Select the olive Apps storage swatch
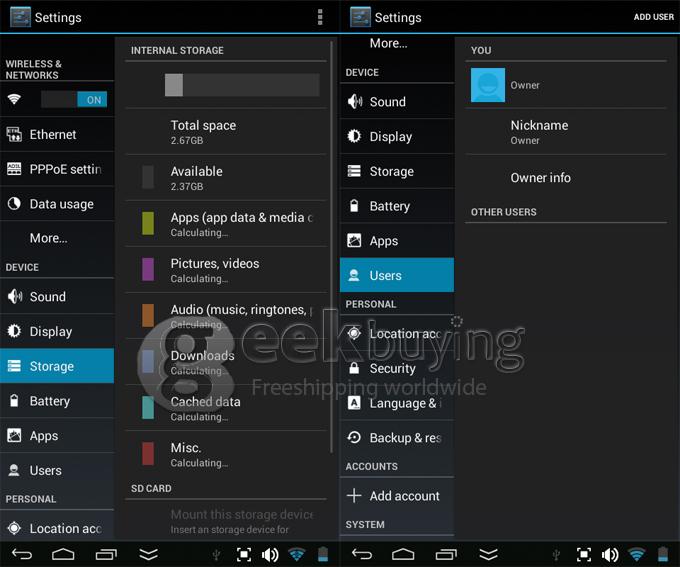Screen dimensions: 680x567 (x=148, y=223)
